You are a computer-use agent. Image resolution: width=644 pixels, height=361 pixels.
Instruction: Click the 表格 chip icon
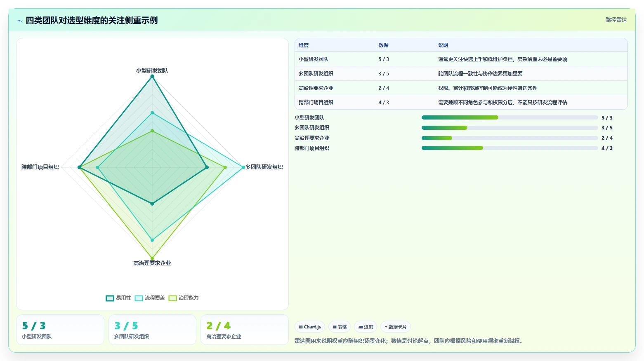point(335,327)
